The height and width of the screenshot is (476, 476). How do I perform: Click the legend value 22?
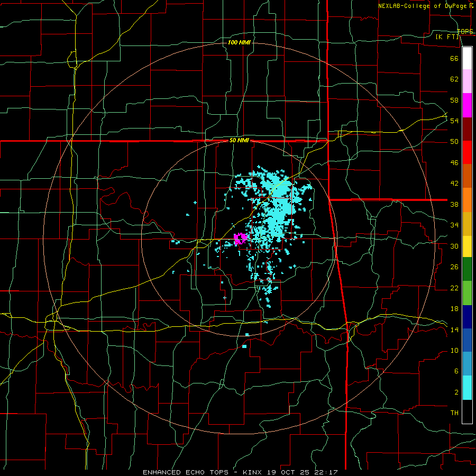[x=454, y=288]
